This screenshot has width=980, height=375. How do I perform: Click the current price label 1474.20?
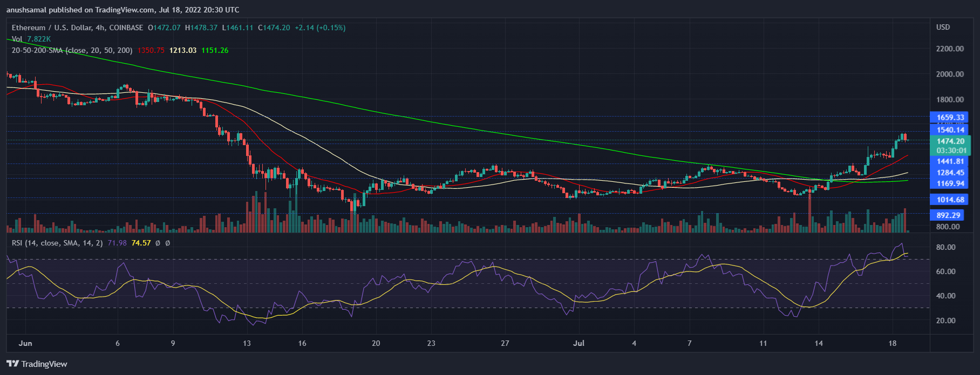tap(950, 141)
